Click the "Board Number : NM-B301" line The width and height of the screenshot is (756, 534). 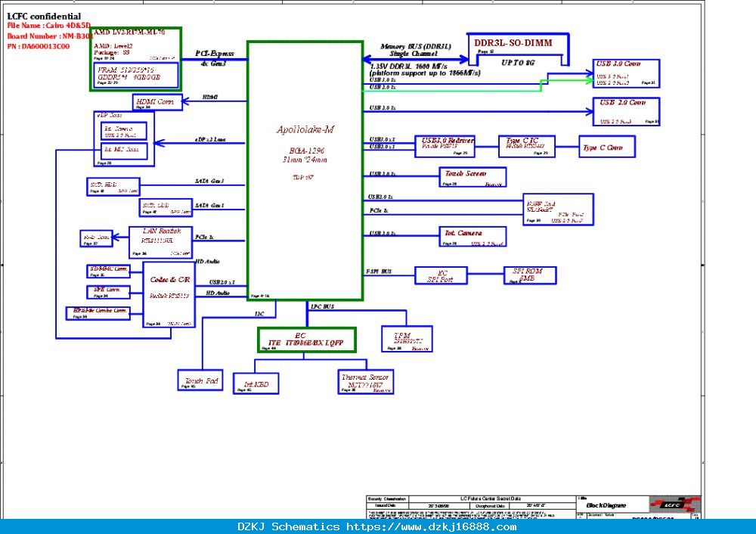[50, 36]
